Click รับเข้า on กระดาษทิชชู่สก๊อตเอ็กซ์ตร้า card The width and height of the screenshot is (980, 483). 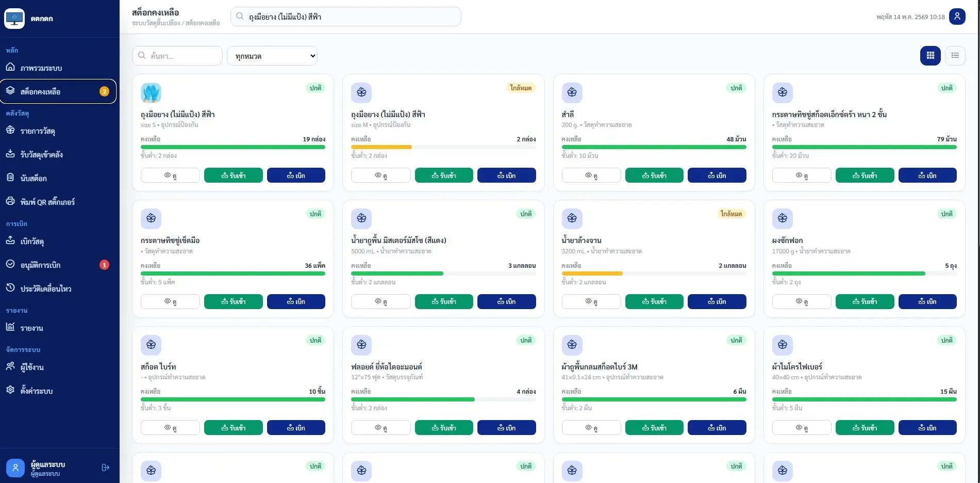(865, 175)
